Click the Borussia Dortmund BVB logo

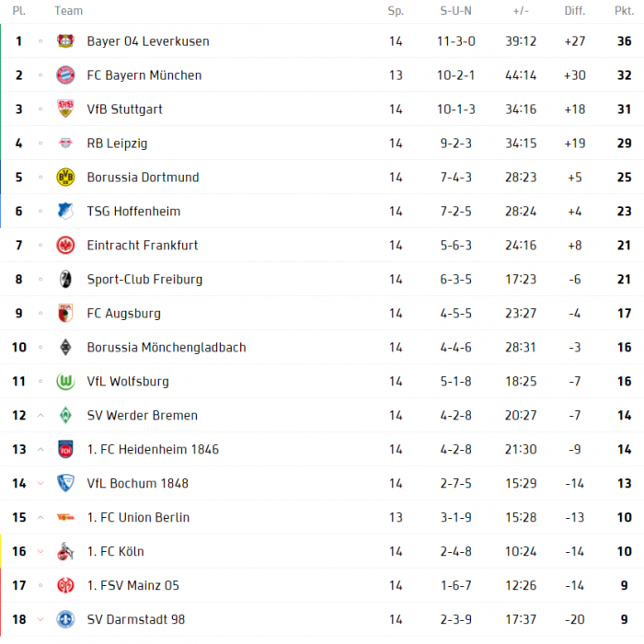65,177
